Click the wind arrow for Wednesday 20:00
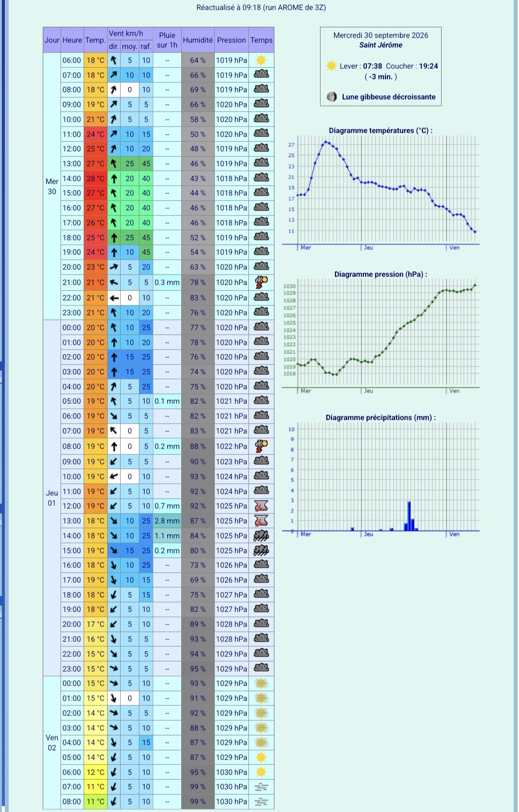 point(114,267)
